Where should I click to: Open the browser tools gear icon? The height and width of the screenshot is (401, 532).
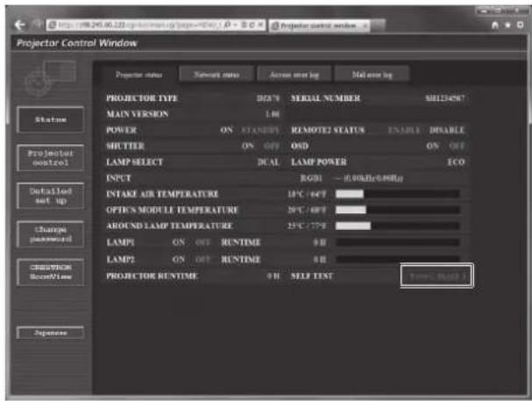pyautogui.click(x=520, y=25)
